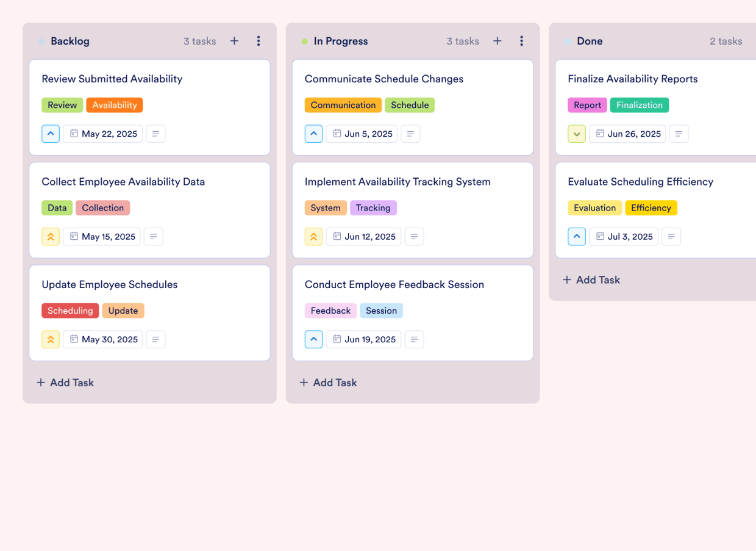756x551 pixels.
Task: Click Add Task in the Done column
Action: coord(591,279)
